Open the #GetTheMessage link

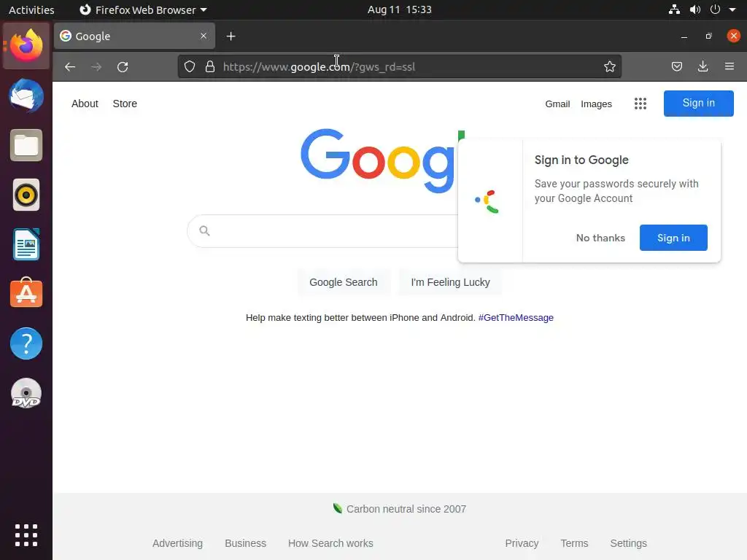click(516, 318)
